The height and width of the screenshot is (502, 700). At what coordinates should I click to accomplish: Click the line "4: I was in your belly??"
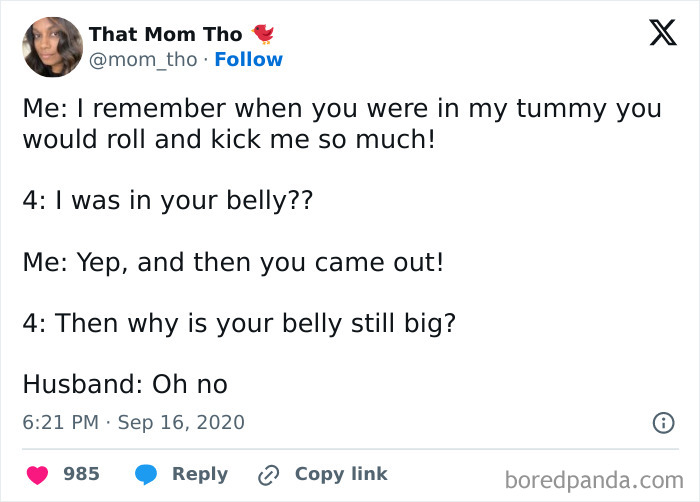[x=167, y=200]
